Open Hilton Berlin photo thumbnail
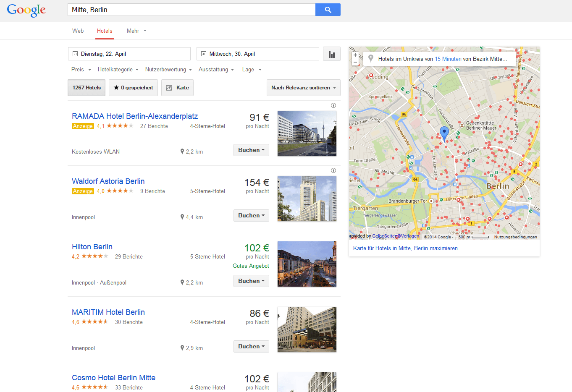 [x=307, y=264]
